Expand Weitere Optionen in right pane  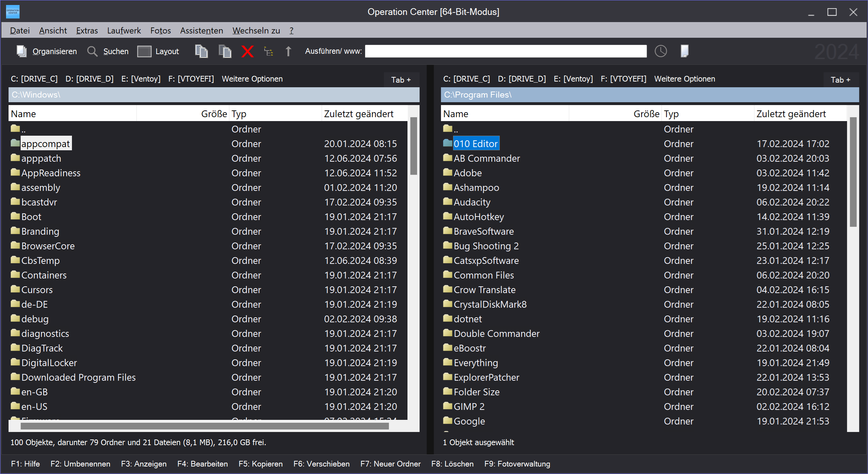(685, 79)
